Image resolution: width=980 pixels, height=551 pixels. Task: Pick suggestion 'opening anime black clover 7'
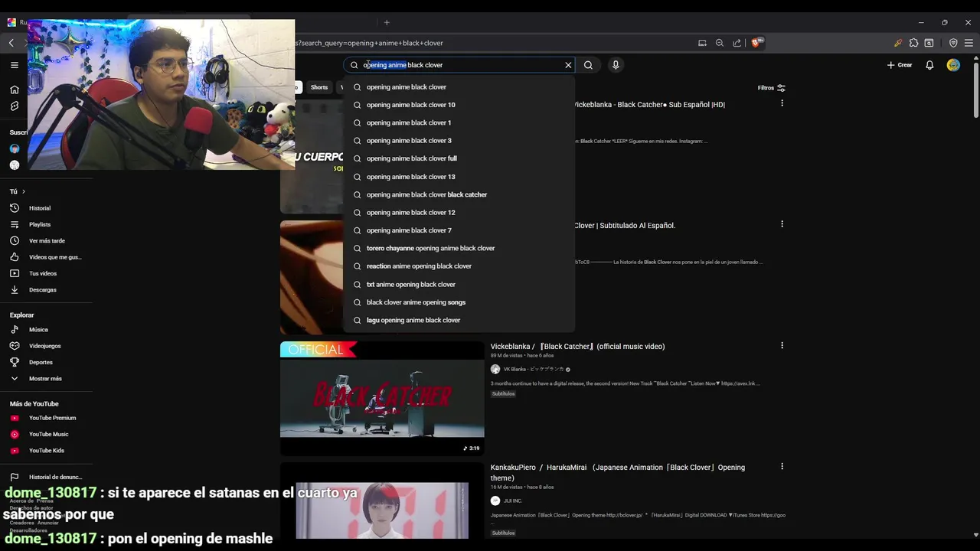(x=459, y=230)
